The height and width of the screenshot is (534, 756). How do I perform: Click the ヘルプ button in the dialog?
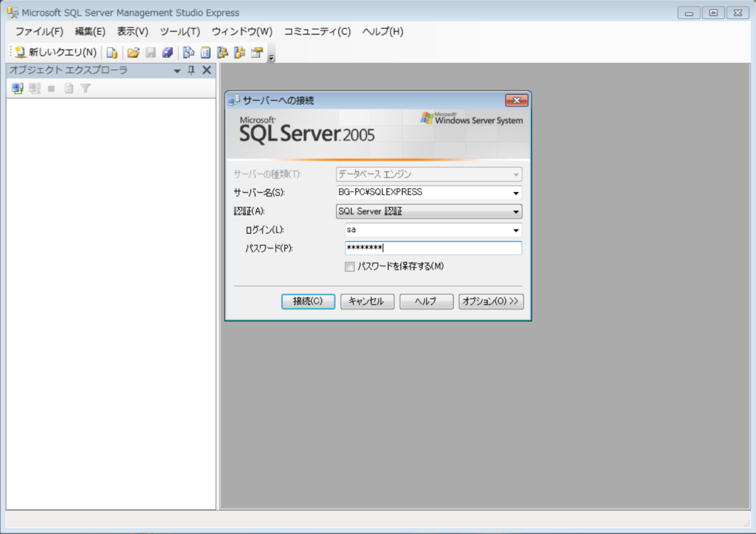click(427, 301)
